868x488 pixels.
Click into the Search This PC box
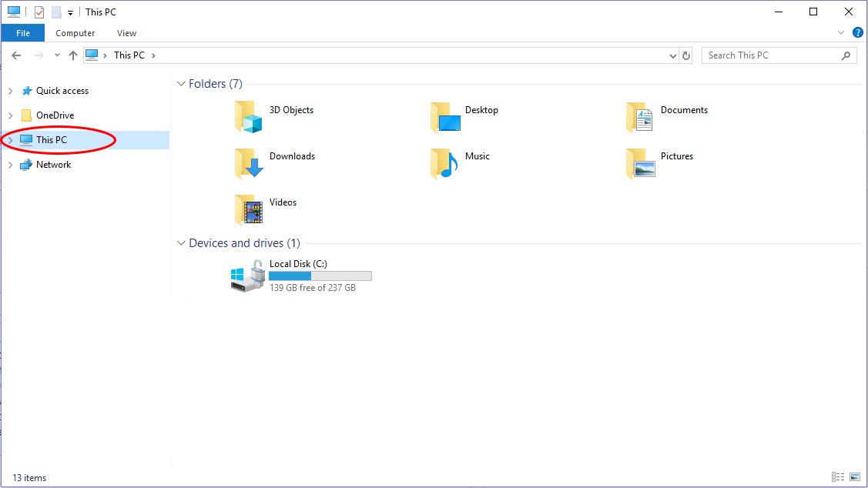770,55
